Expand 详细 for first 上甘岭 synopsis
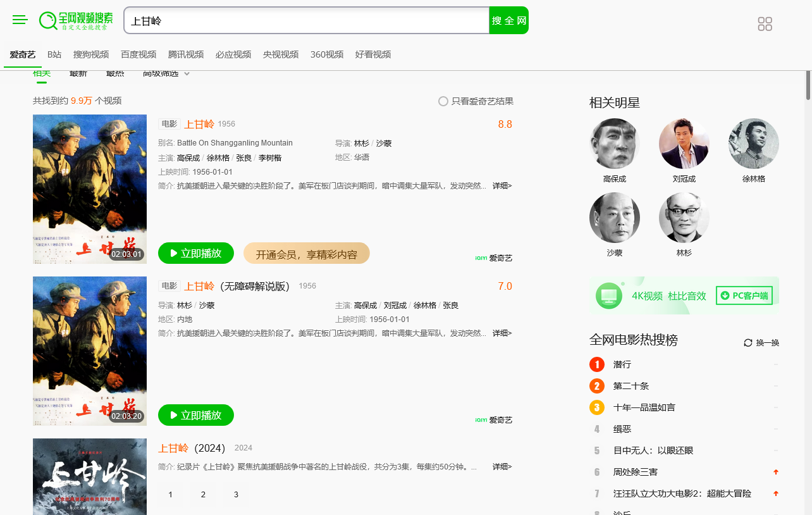Image resolution: width=812 pixels, height=515 pixels. (502, 186)
